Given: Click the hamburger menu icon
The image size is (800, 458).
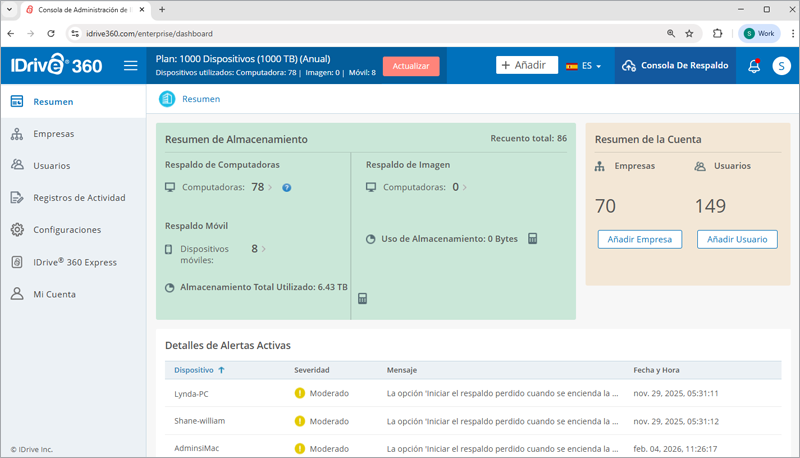Looking at the screenshot, I should pos(130,66).
